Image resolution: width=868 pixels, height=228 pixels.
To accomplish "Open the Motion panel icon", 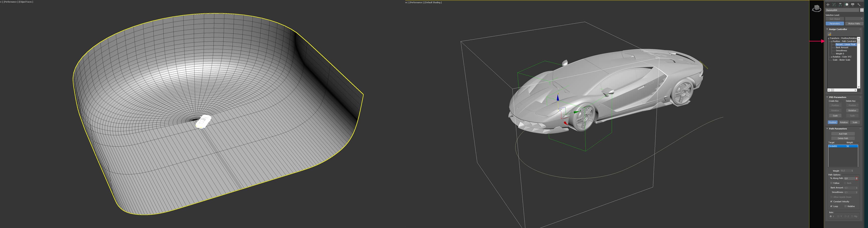I will click(846, 5).
